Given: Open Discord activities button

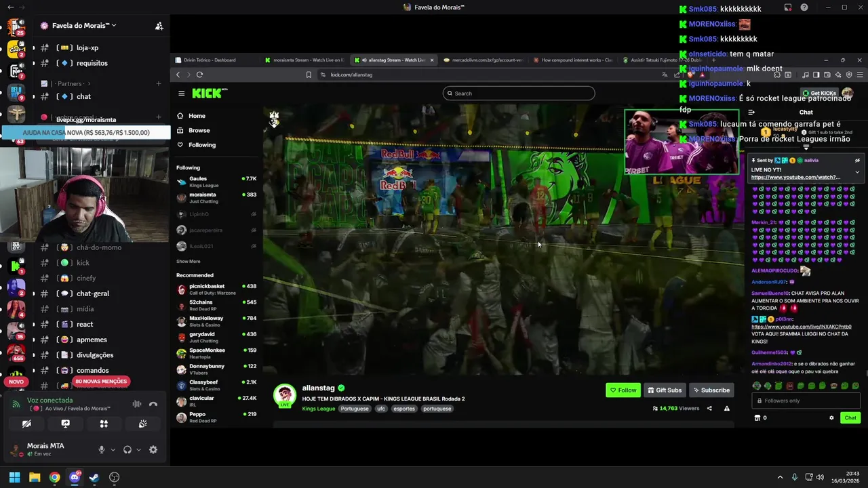Looking at the screenshot, I should click(104, 424).
